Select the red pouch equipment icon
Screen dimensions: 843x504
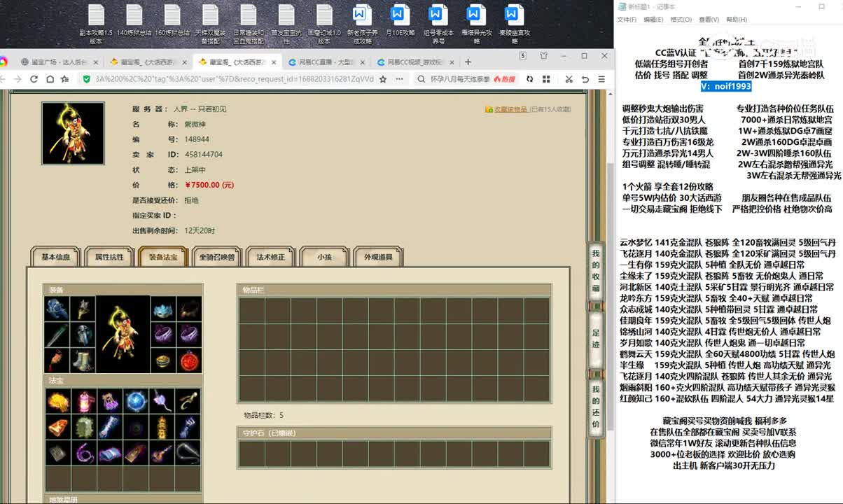coord(57,361)
